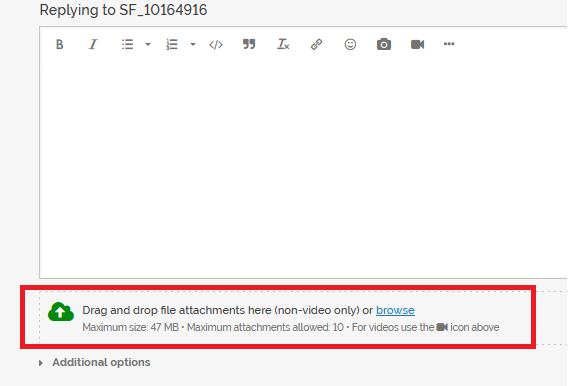Click the 'Drag and drop file attachments here' text

(177, 310)
